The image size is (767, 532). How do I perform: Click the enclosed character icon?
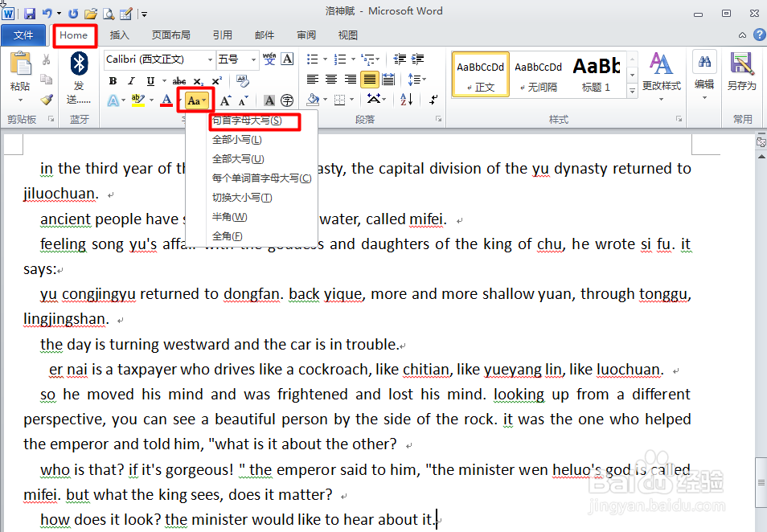287,100
